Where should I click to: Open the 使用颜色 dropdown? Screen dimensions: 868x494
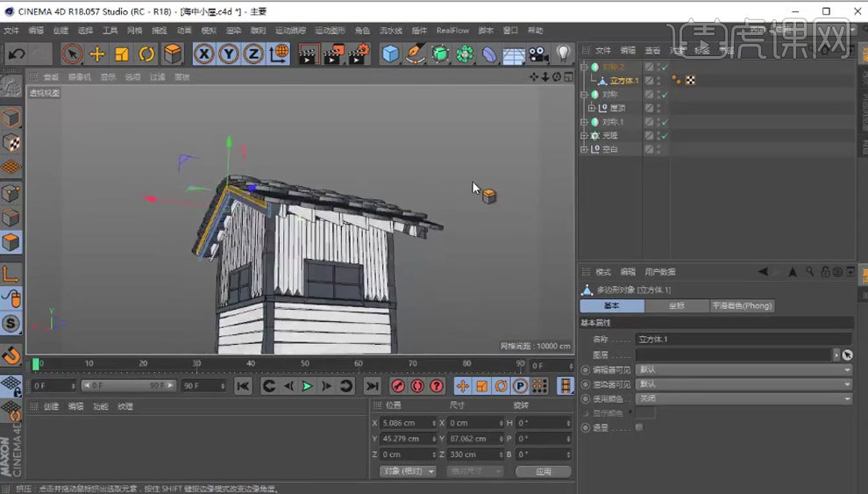coord(743,398)
